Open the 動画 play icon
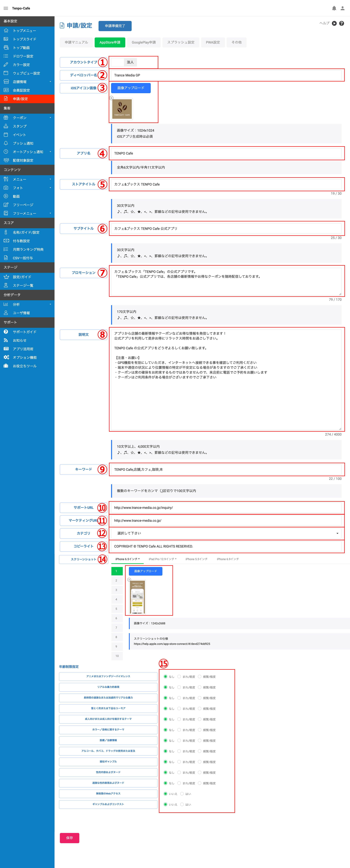The width and height of the screenshot is (350, 868). (x=6, y=196)
